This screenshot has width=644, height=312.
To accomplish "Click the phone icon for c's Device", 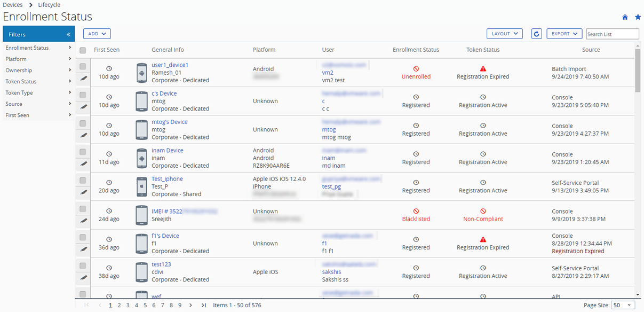I will point(141,101).
